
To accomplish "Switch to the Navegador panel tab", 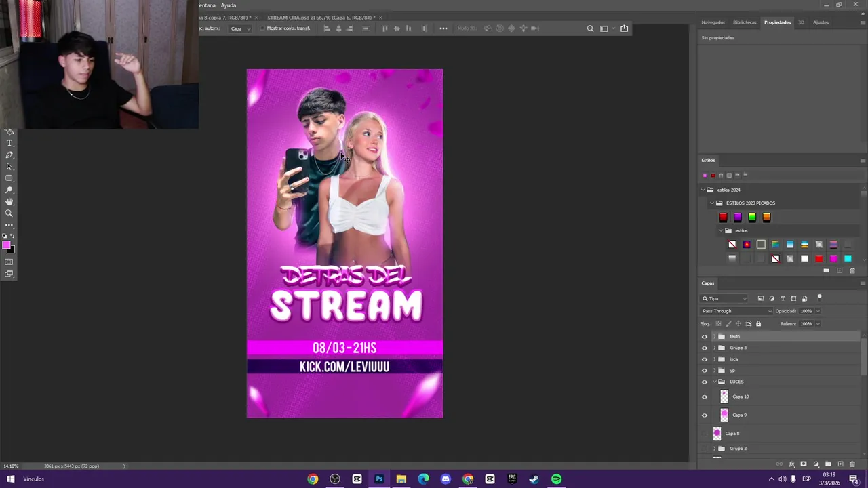I will point(713,22).
